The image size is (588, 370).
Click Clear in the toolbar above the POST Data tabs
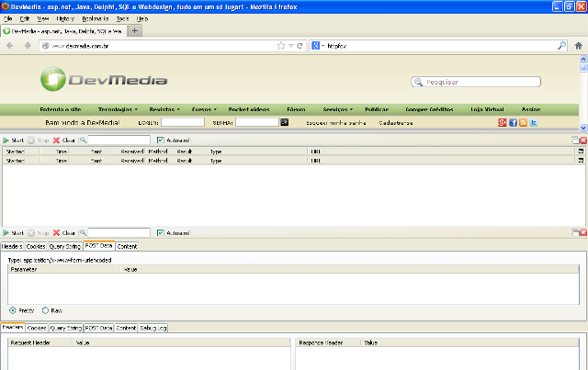click(x=63, y=233)
